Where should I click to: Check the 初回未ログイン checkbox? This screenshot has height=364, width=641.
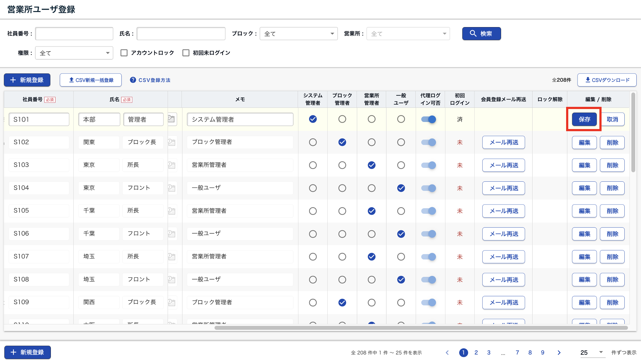(x=186, y=53)
